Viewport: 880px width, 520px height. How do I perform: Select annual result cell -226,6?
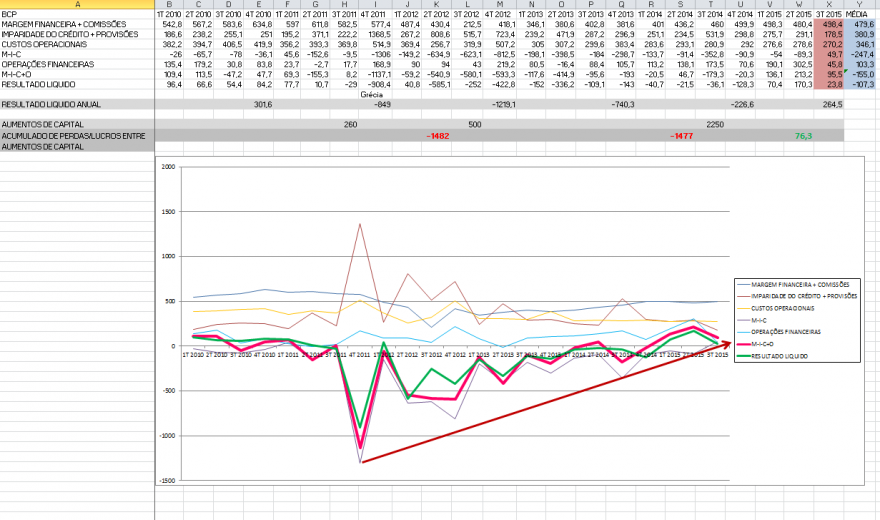point(740,104)
